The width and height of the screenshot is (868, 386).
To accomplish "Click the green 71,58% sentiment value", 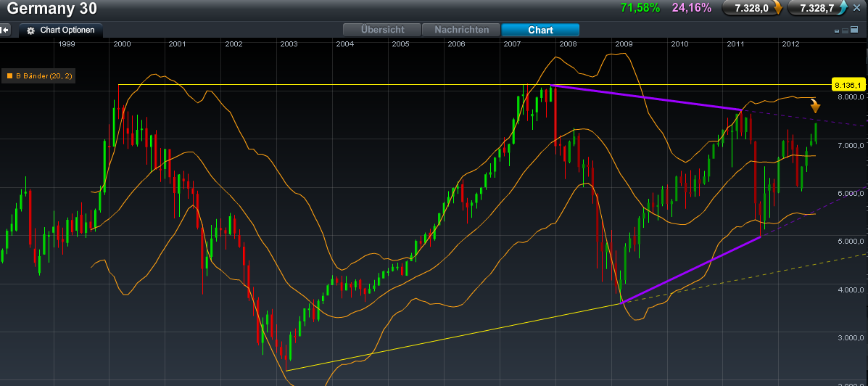I will [x=640, y=8].
